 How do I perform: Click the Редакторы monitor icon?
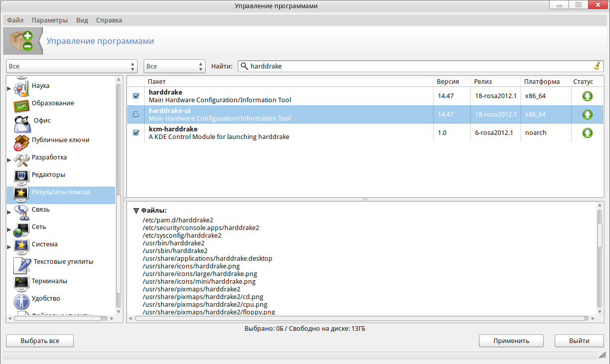coord(21,177)
